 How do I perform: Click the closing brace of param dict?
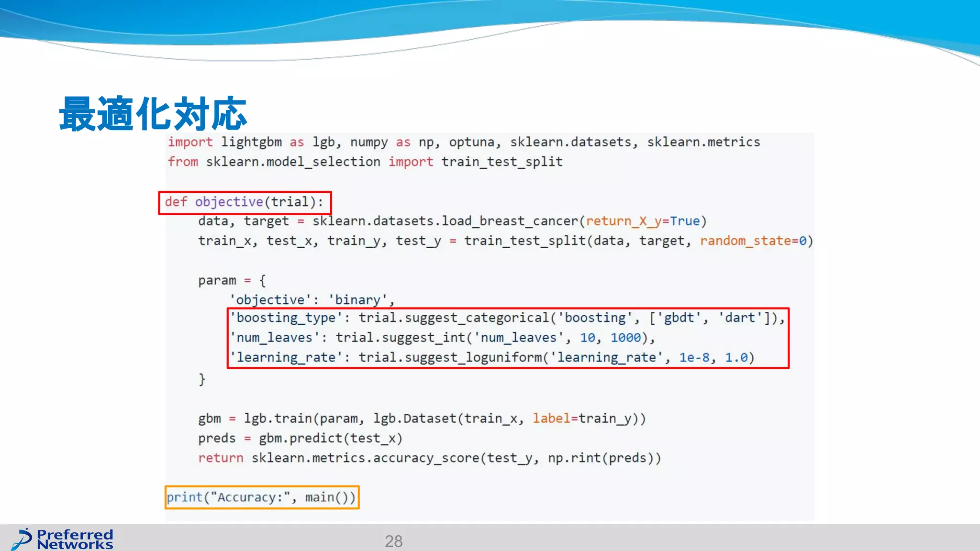click(202, 379)
